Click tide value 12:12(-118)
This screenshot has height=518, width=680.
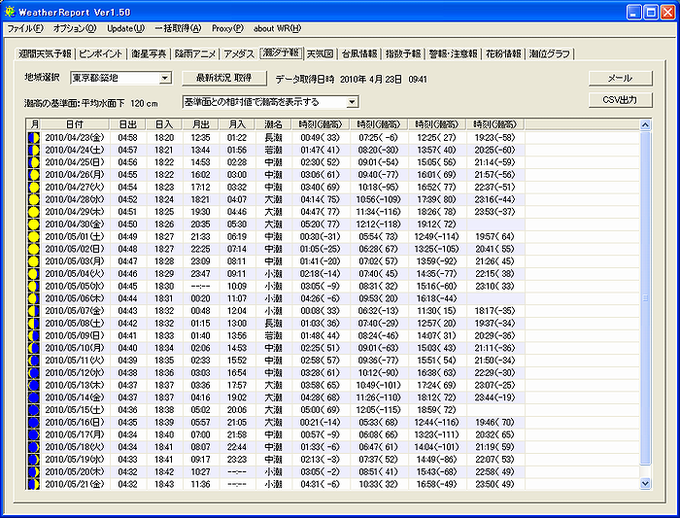point(379,224)
